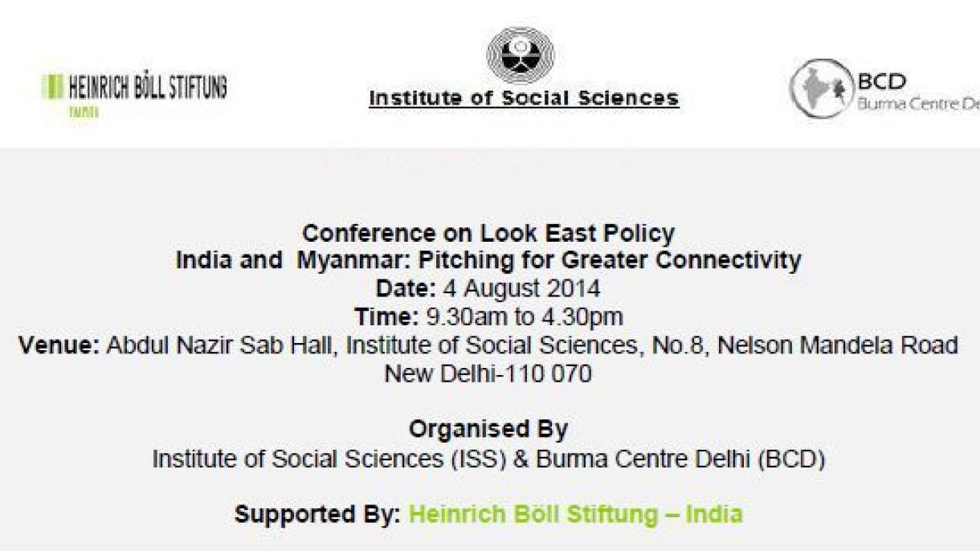Click the bold "Time:" label

[387, 316]
